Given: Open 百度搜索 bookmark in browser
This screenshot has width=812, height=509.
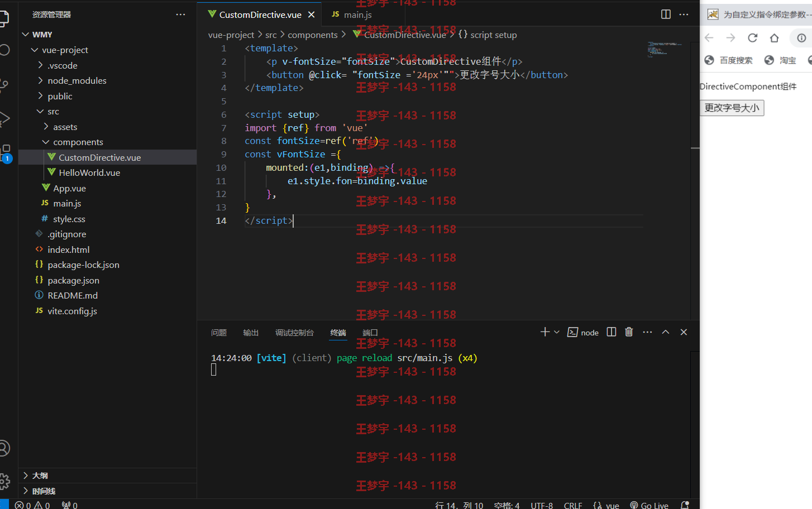Looking at the screenshot, I should (728, 60).
